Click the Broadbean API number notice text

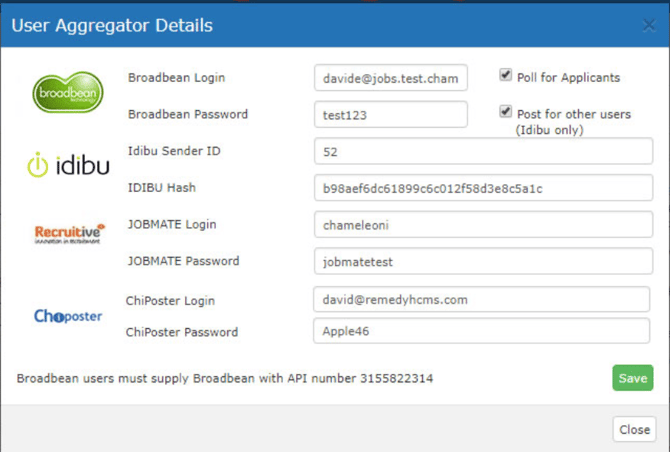[225, 379]
